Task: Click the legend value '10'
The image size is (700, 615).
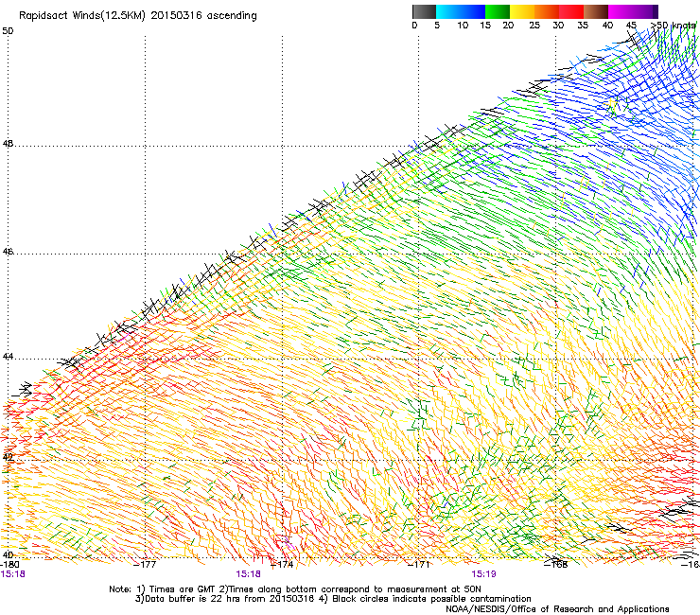Action: (463, 26)
